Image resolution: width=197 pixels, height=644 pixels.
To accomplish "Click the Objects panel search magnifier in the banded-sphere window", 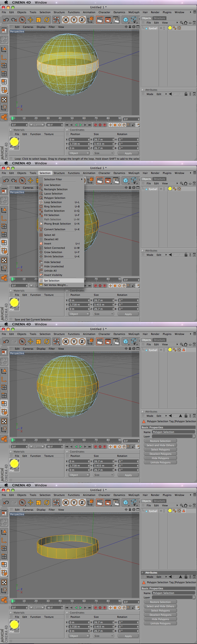I will tap(181, 23).
